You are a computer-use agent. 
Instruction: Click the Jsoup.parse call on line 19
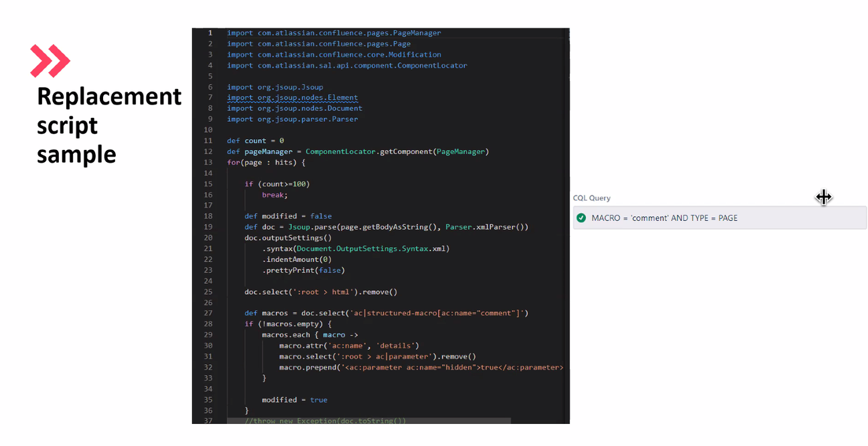pos(315,226)
